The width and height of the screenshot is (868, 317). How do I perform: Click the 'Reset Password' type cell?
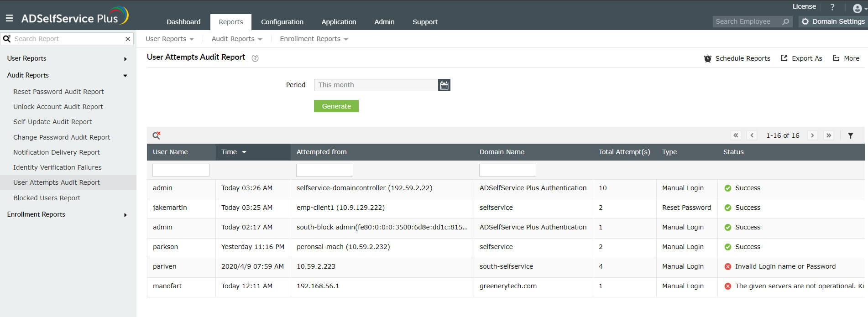(686, 208)
